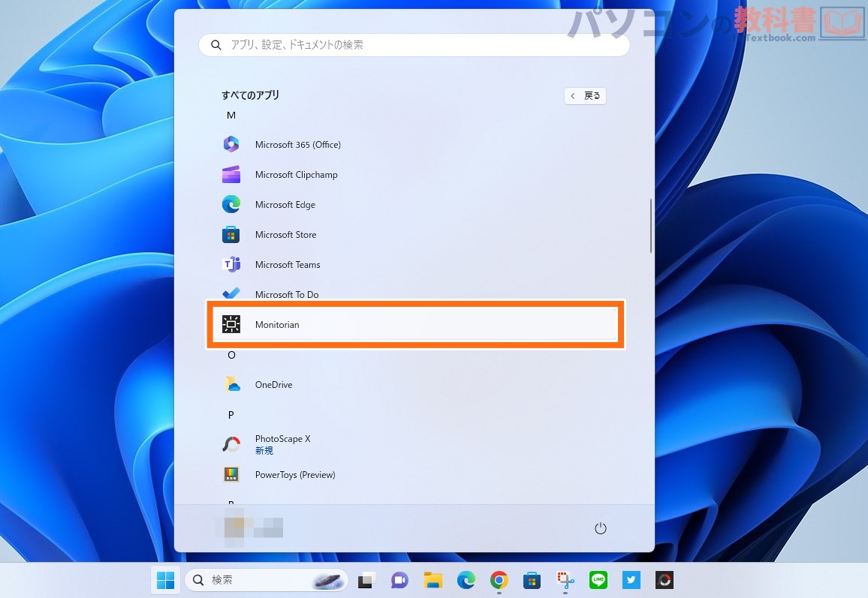Jump via the letter P header
The image size is (868, 598).
[x=231, y=415]
